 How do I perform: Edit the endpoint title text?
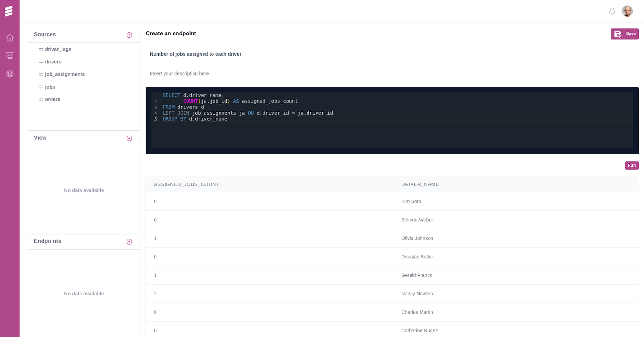(195, 54)
